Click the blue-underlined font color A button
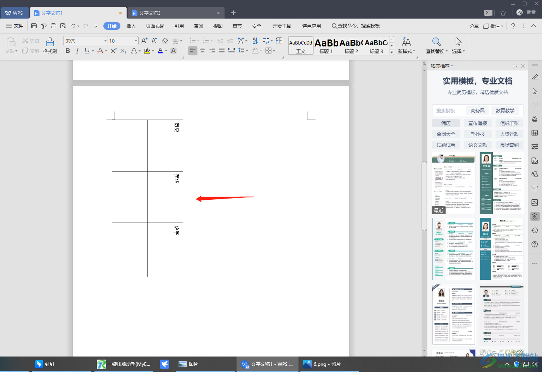 coord(160,51)
